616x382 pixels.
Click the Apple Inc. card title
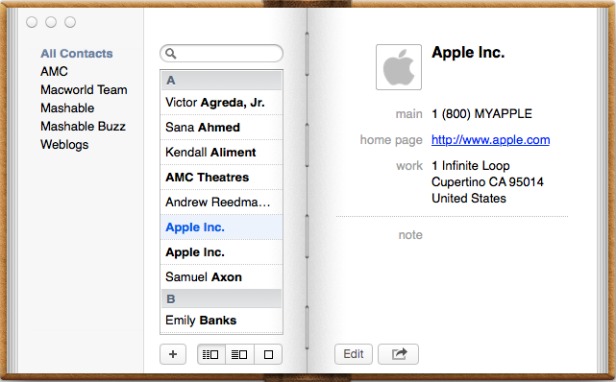click(x=468, y=52)
